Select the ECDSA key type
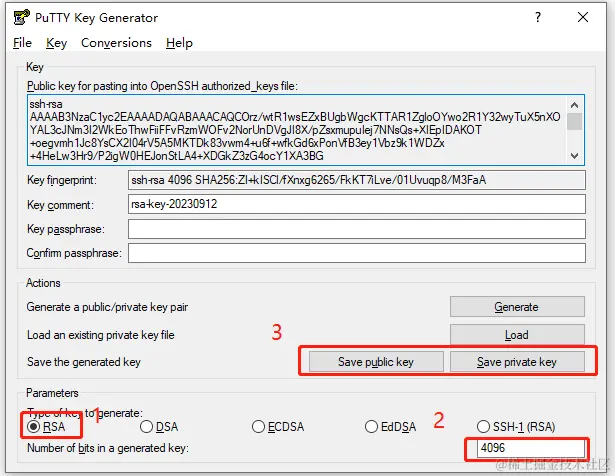The width and height of the screenshot is (615, 476). pos(278,427)
